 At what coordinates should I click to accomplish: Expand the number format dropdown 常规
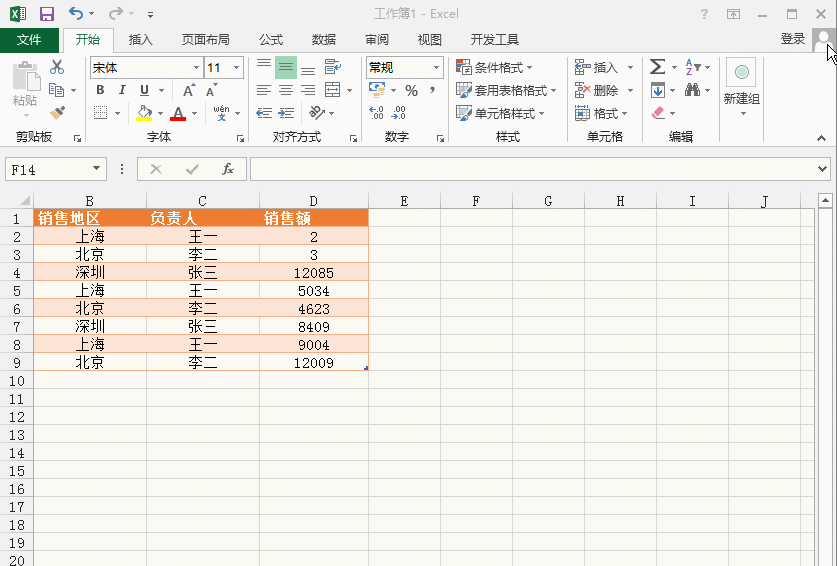pos(436,68)
